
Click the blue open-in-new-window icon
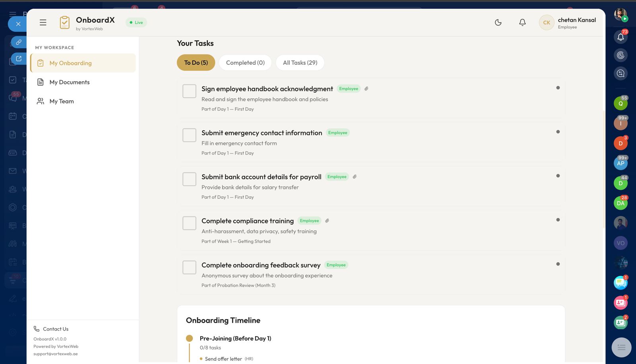pyautogui.click(x=19, y=59)
